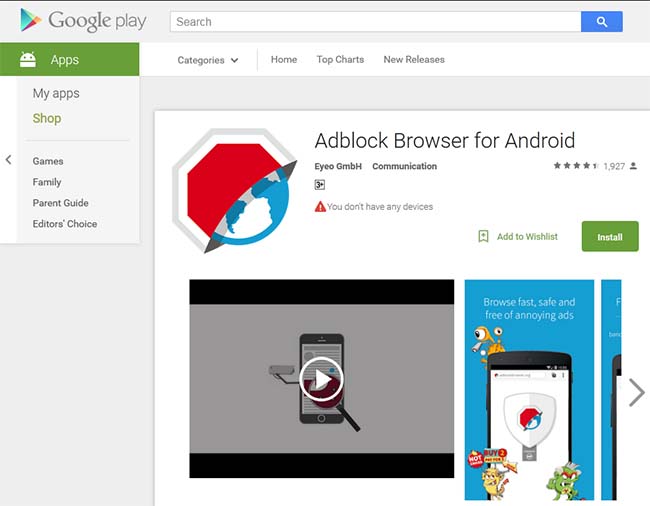This screenshot has height=506, width=650.
Task: Click the star rating display
Action: click(576, 166)
